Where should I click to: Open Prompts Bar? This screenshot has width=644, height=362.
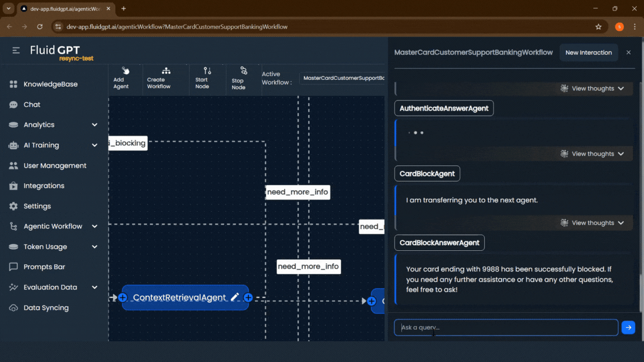point(44,267)
